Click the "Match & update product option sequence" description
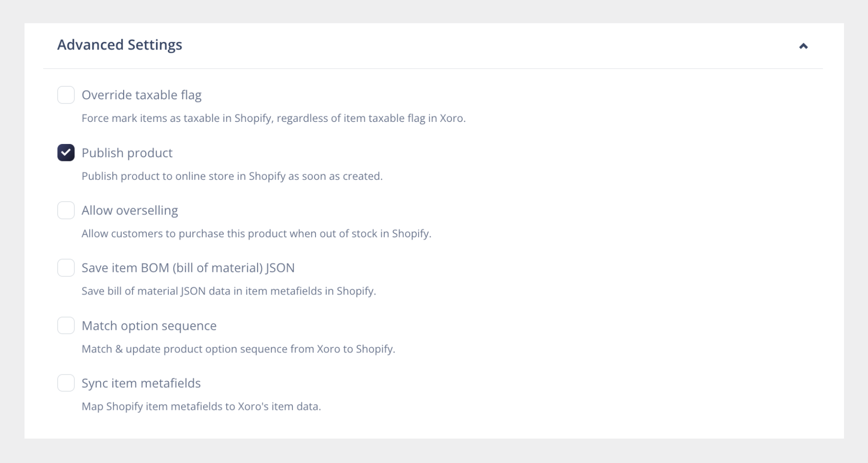This screenshot has height=463, width=868. 238,349
